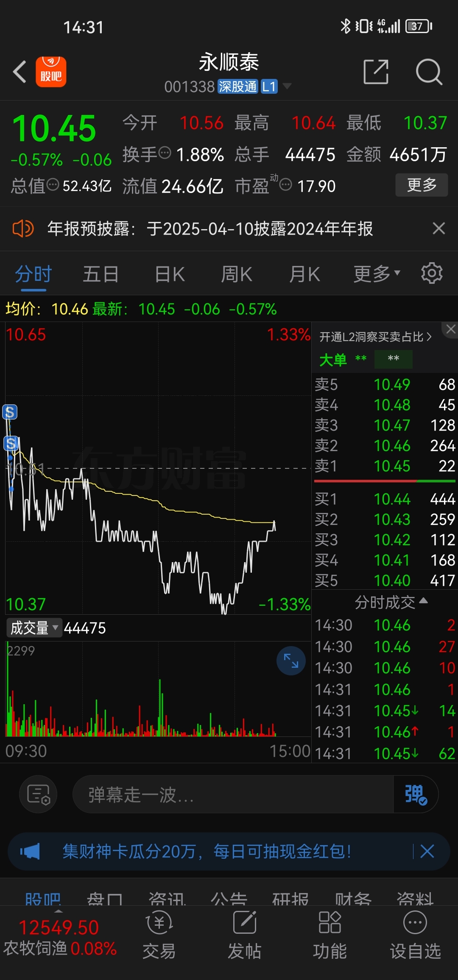458x980 pixels.
Task: Tap the 市盈 info icon
Action: 286,185
